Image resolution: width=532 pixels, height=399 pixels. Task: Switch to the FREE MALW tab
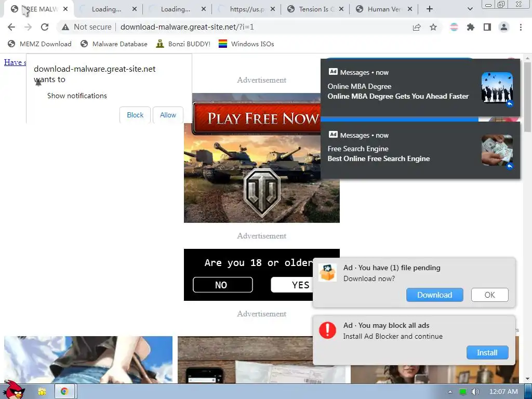tap(39, 9)
